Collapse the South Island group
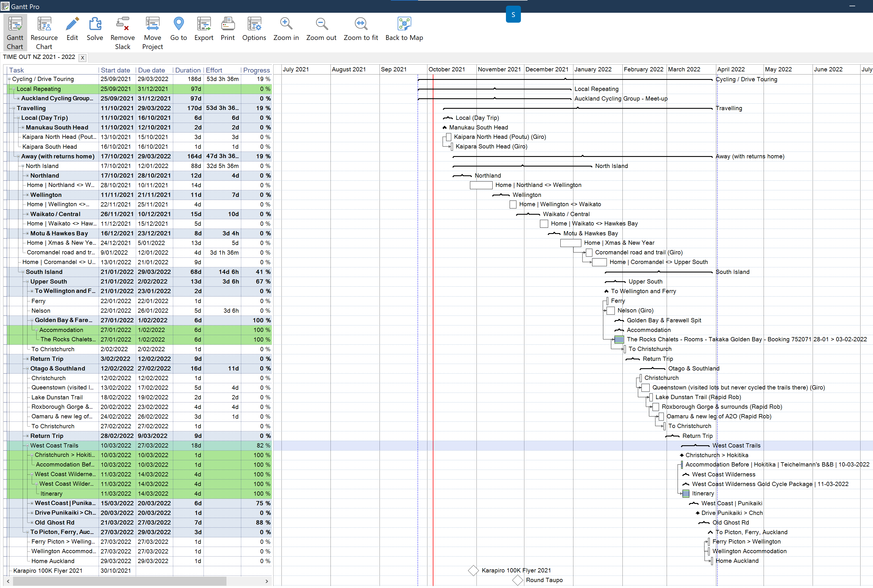 pos(23,272)
